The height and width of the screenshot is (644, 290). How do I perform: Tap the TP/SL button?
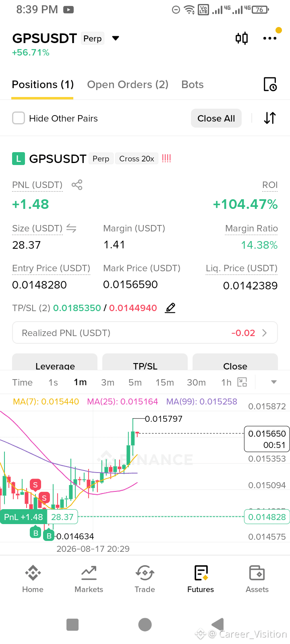tap(145, 362)
